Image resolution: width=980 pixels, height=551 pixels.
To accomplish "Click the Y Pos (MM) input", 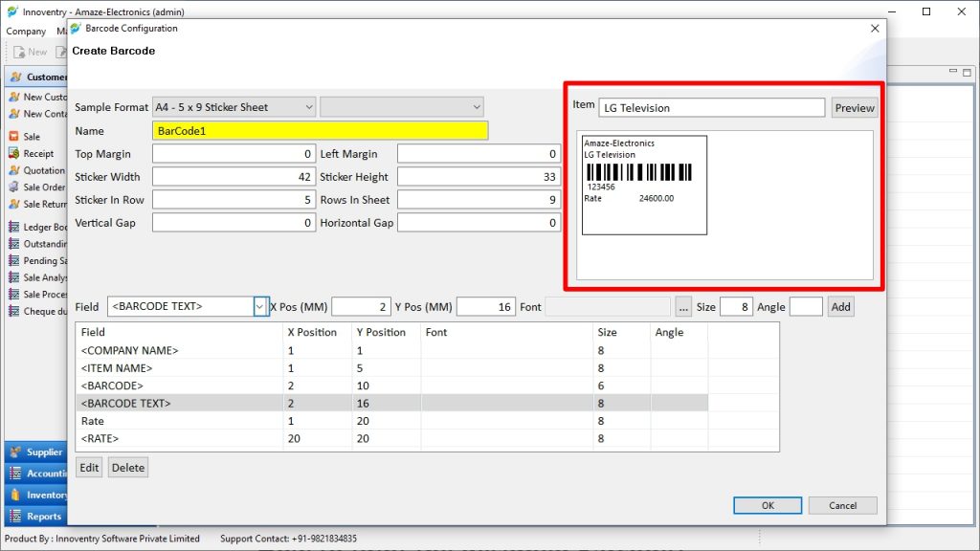I will coord(486,307).
